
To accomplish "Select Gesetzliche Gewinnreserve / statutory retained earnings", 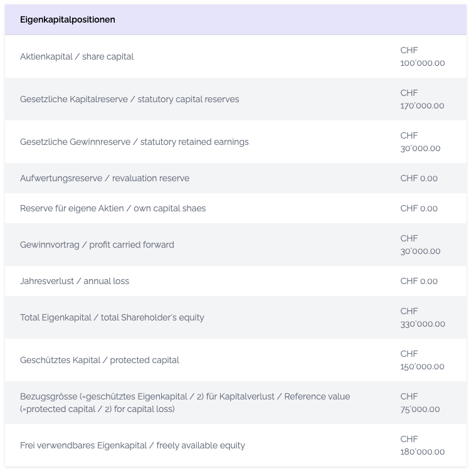I will (134, 142).
